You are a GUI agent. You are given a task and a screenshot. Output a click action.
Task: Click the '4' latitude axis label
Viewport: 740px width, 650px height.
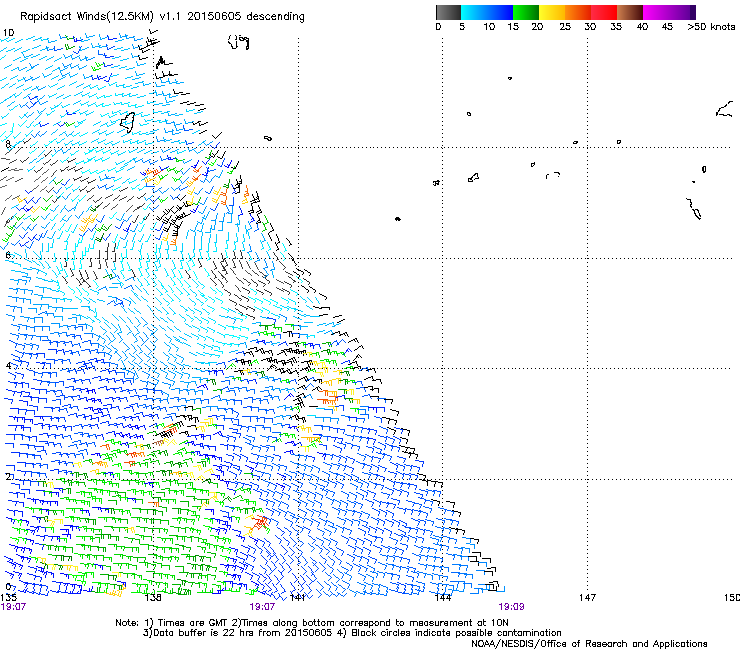coord(8,366)
